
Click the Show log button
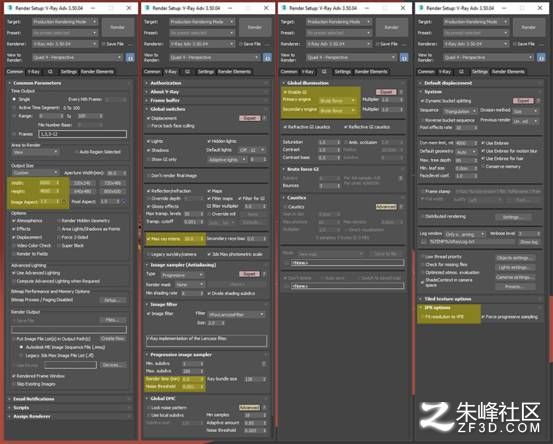pyautogui.click(x=529, y=242)
